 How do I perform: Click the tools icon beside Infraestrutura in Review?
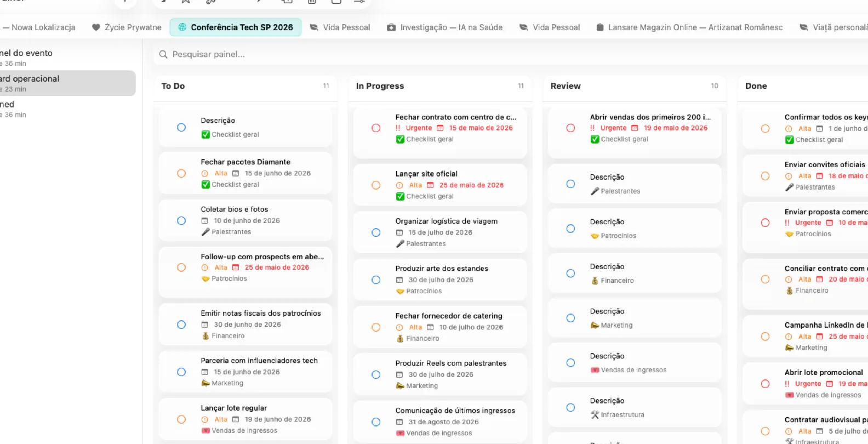click(x=595, y=415)
